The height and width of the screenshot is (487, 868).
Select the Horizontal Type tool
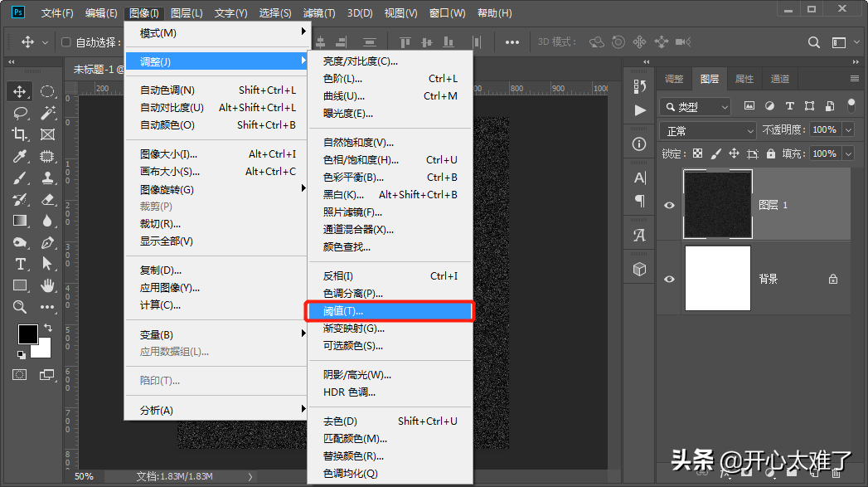[x=20, y=265]
